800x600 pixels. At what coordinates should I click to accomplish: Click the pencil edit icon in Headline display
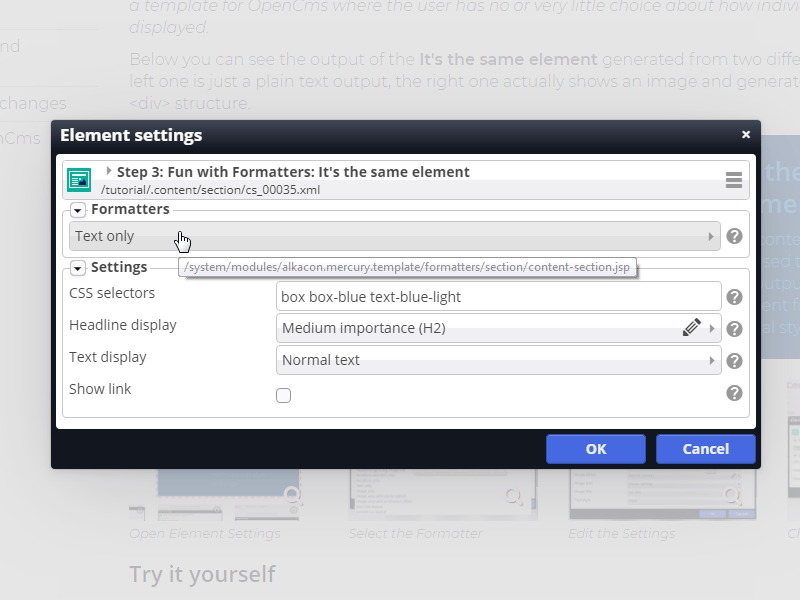point(692,327)
